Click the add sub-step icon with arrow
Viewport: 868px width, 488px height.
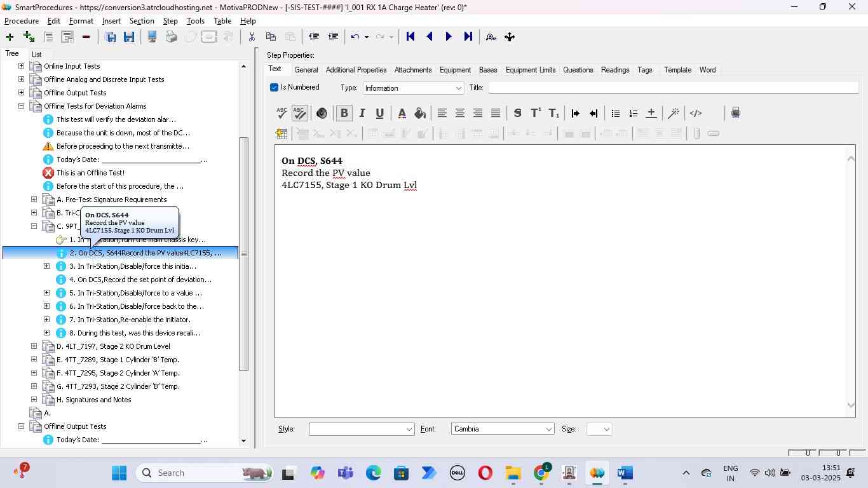click(x=29, y=37)
